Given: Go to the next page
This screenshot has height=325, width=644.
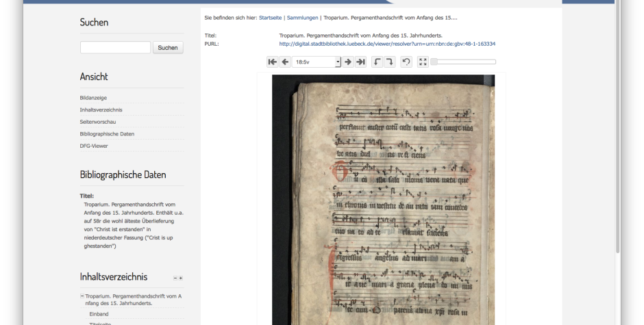Looking at the screenshot, I should pos(348,62).
